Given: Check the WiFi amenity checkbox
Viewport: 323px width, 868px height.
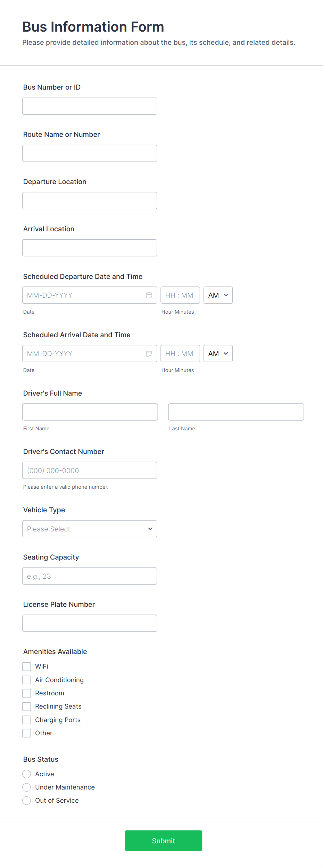Looking at the screenshot, I should pos(27,667).
